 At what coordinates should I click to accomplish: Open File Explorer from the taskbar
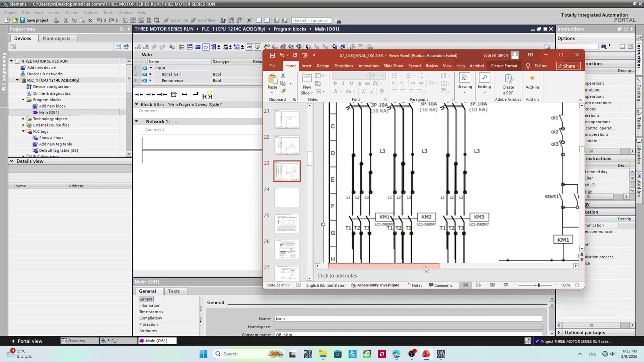(x=323, y=354)
